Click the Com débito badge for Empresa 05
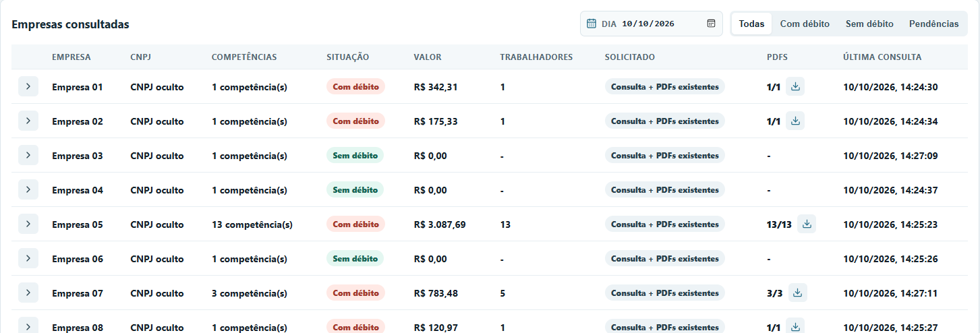This screenshot has height=333, width=980. 355,224
